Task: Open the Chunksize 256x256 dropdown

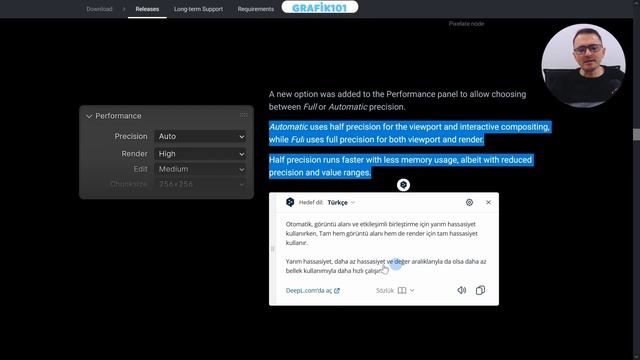Action: 200,184
